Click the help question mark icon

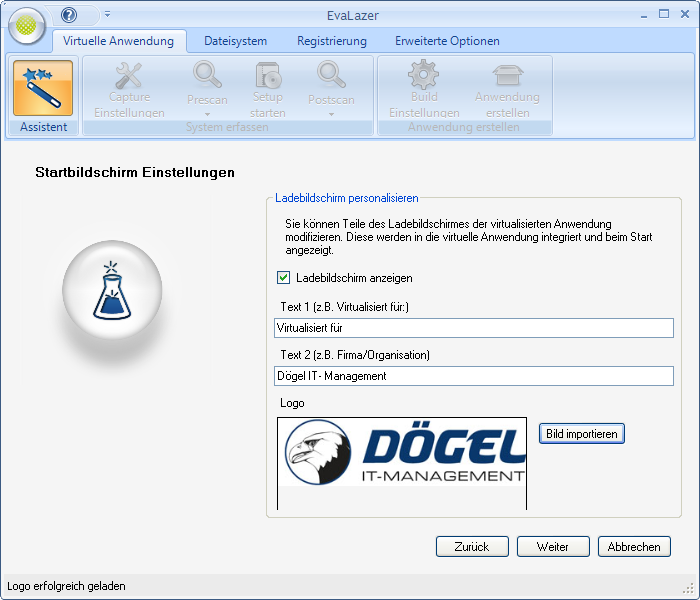pyautogui.click(x=69, y=15)
